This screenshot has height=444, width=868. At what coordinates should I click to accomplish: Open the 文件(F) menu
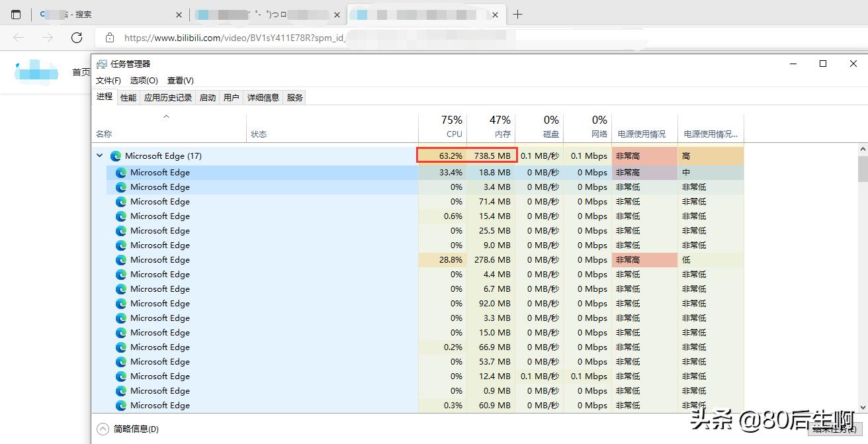click(108, 81)
